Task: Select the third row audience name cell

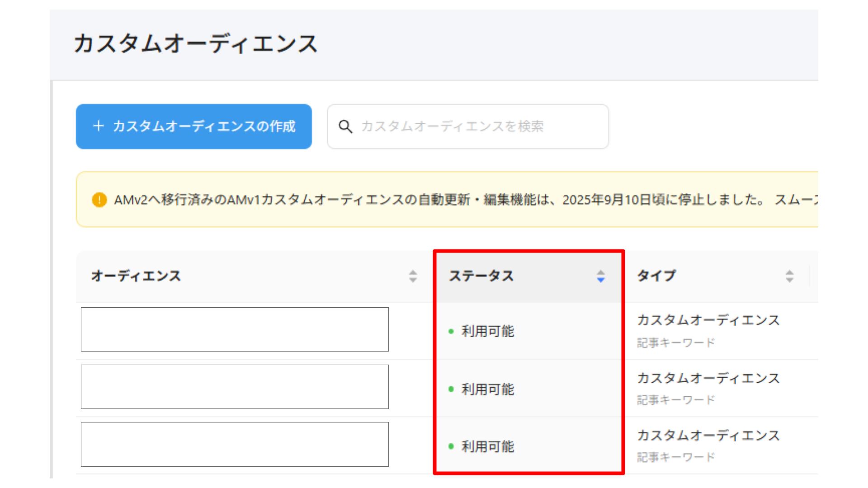Action: tap(235, 444)
